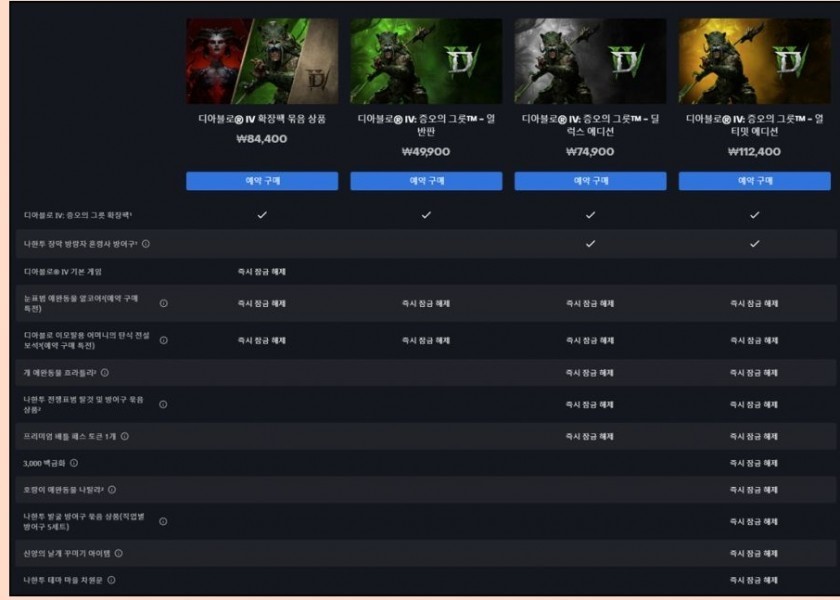Click info icon beside 호랑이 애완동물 row
Viewport: 840px width, 600px height.
[x=112, y=490]
